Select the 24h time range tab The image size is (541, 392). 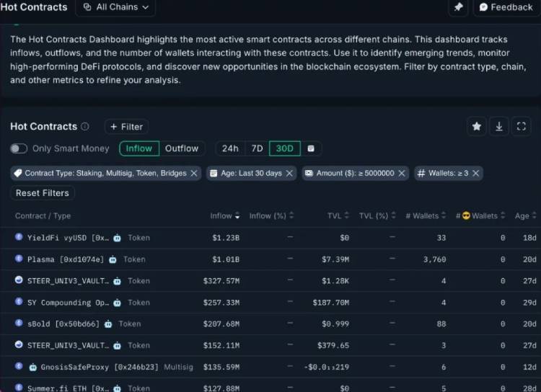pyautogui.click(x=230, y=148)
